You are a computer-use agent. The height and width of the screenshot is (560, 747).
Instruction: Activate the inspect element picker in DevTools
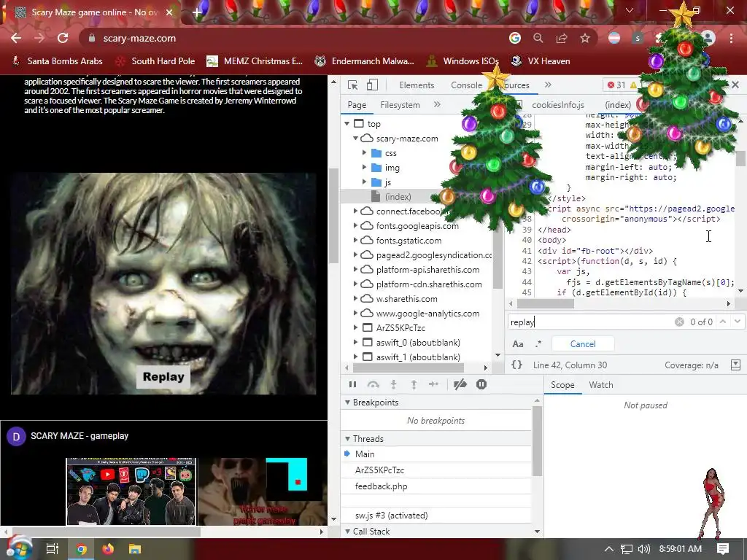click(352, 85)
